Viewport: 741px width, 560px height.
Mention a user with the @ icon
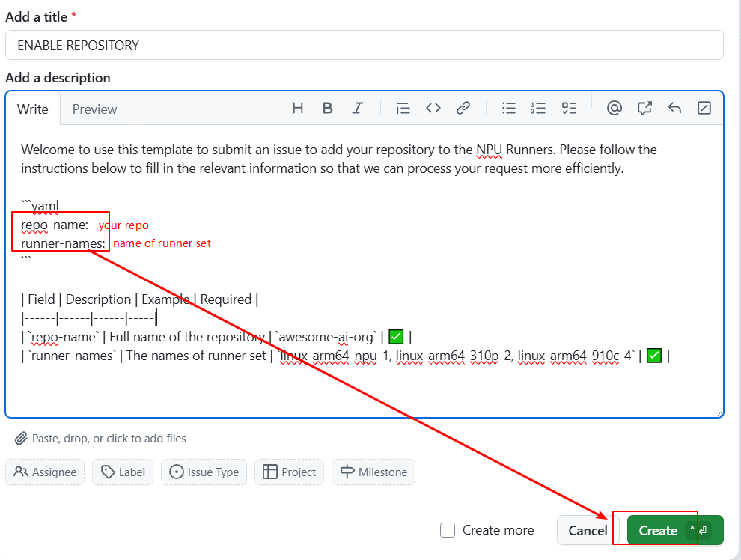coord(614,109)
